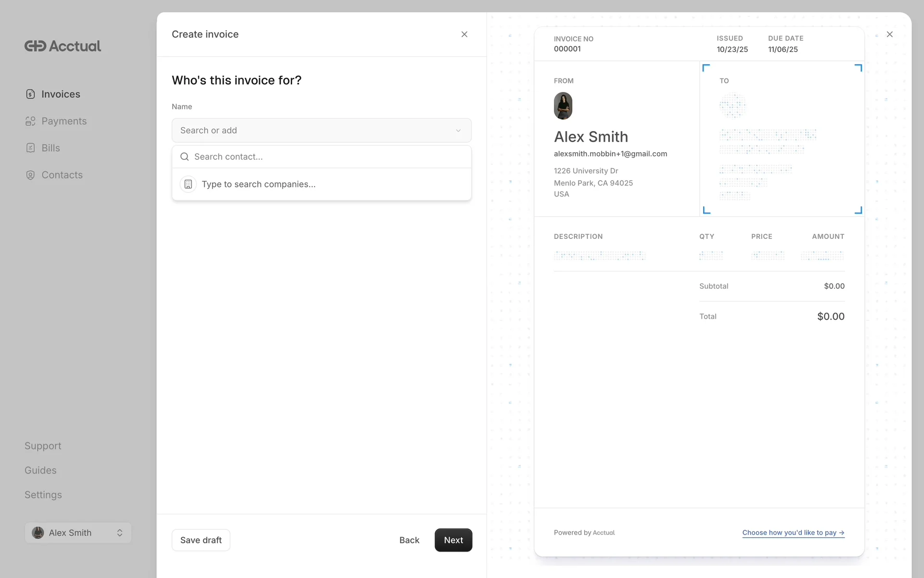Open Support from the sidebar
924x578 pixels.
[43, 446]
